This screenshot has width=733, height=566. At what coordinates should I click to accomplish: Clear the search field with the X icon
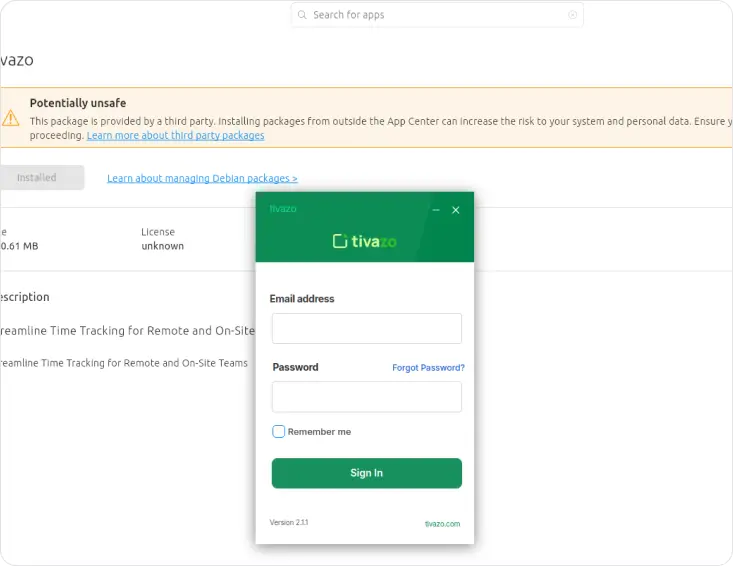pyautogui.click(x=572, y=15)
